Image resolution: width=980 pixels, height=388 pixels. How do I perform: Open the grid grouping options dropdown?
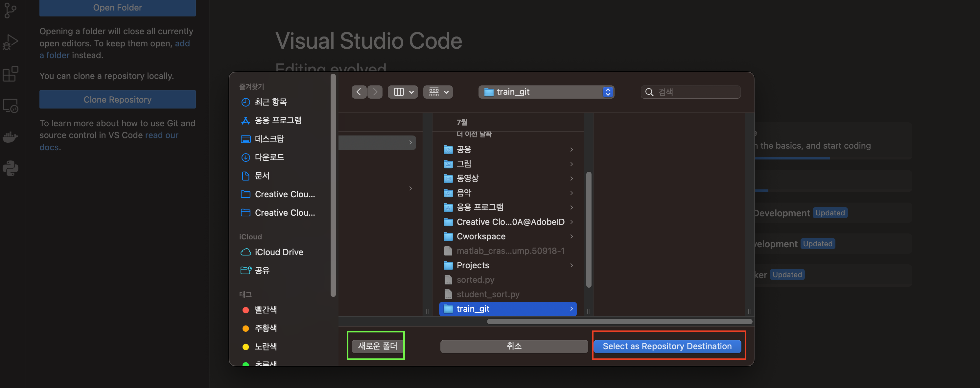(438, 92)
